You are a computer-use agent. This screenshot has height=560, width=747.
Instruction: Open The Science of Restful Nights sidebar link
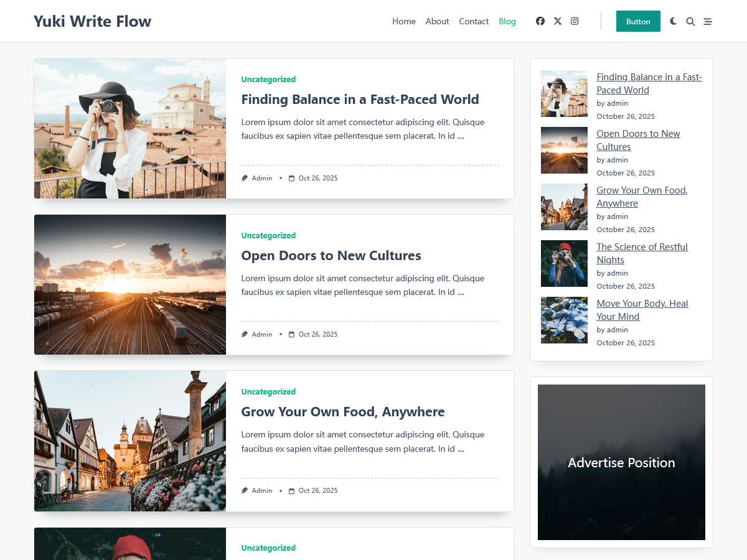click(642, 253)
